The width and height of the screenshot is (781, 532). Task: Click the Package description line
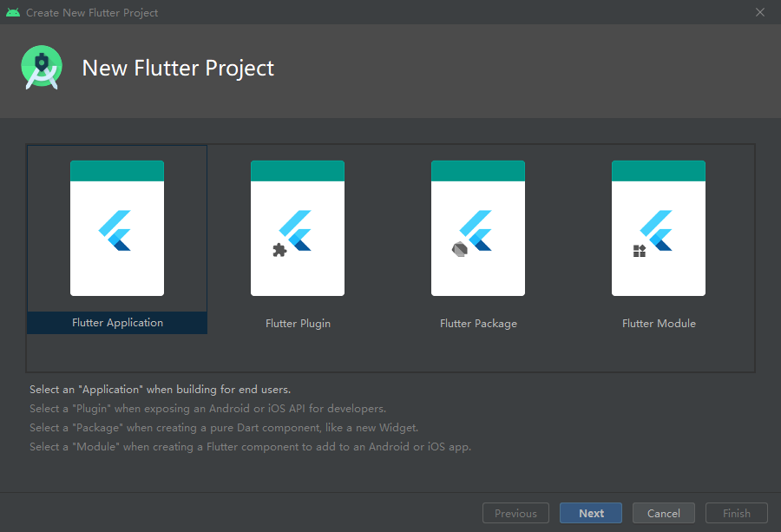pyautogui.click(x=224, y=427)
